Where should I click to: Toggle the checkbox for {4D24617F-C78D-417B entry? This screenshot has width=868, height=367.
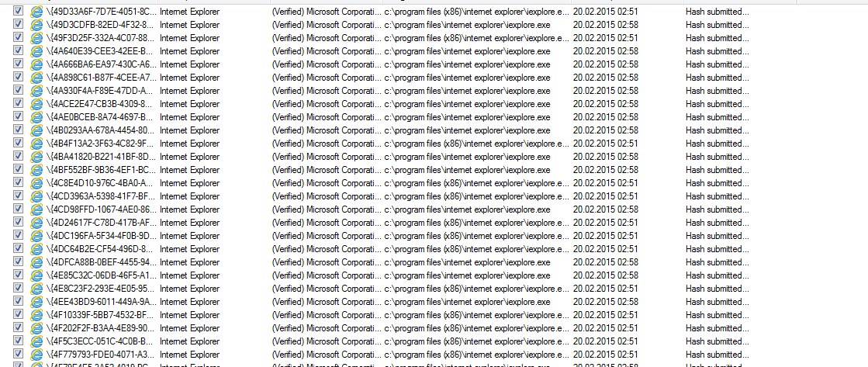[19, 221]
